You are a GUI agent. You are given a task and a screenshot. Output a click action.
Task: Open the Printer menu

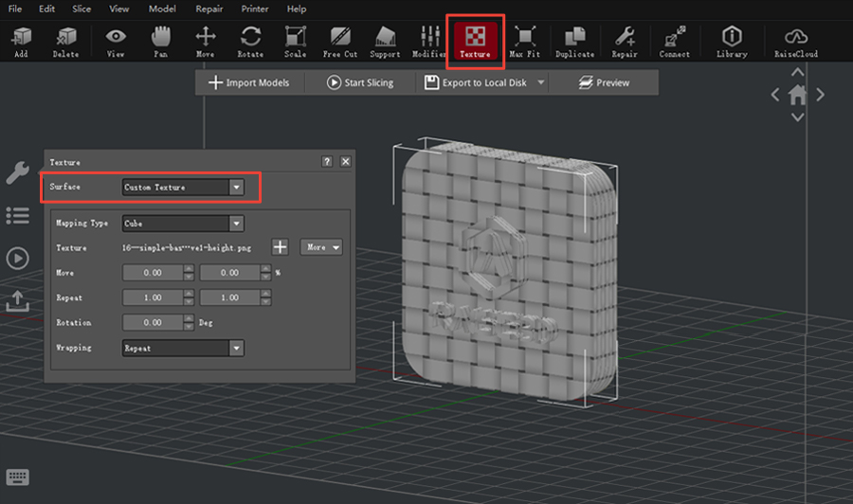(255, 9)
